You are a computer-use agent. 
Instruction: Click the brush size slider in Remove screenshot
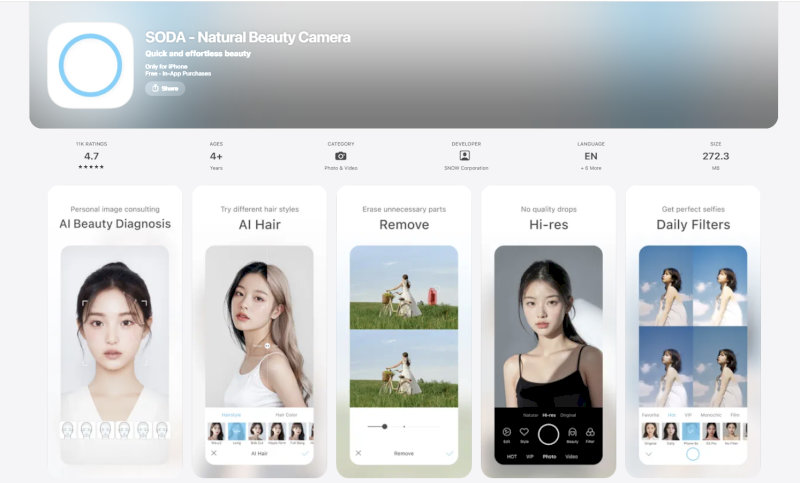tap(404, 426)
